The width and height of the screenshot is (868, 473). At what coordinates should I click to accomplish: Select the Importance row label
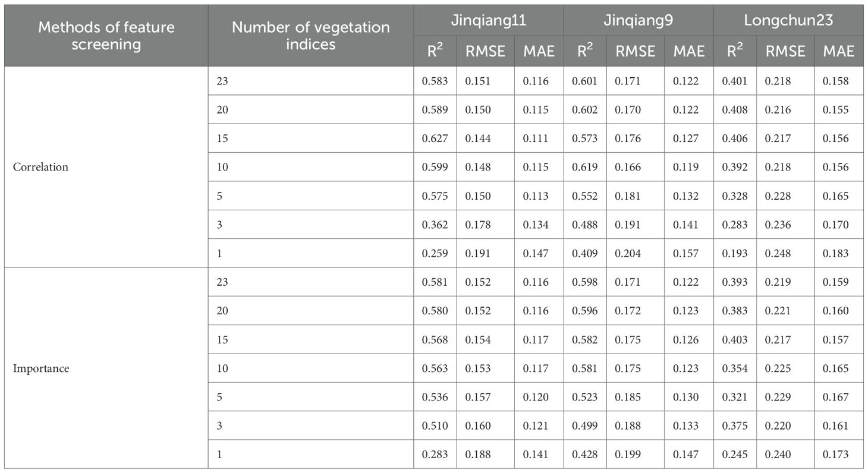pyautogui.click(x=40, y=368)
